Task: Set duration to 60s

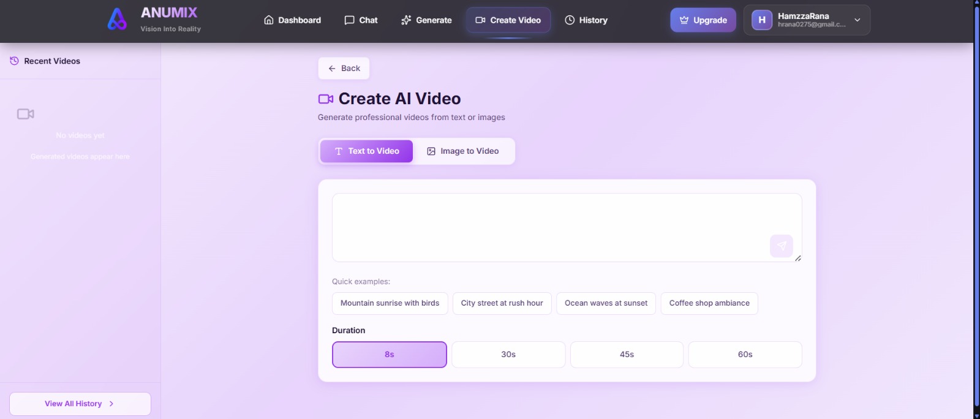Action: (745, 355)
